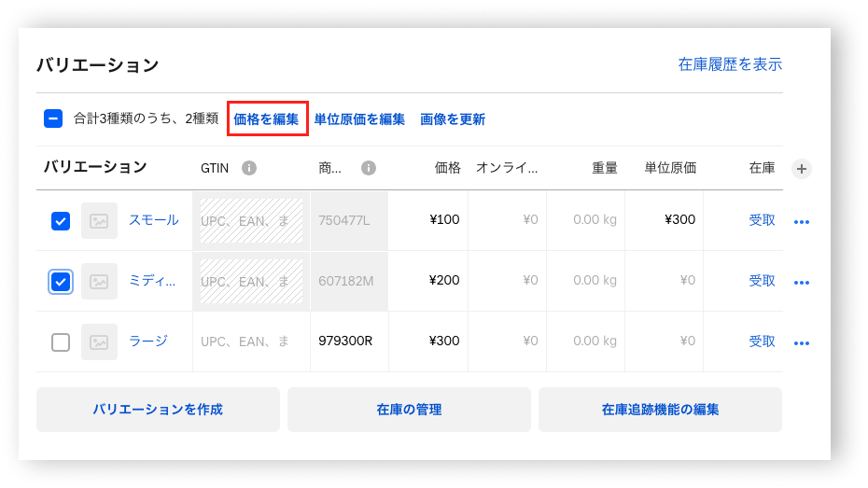Uncheck the ミディ... variation checkbox

[x=61, y=282]
